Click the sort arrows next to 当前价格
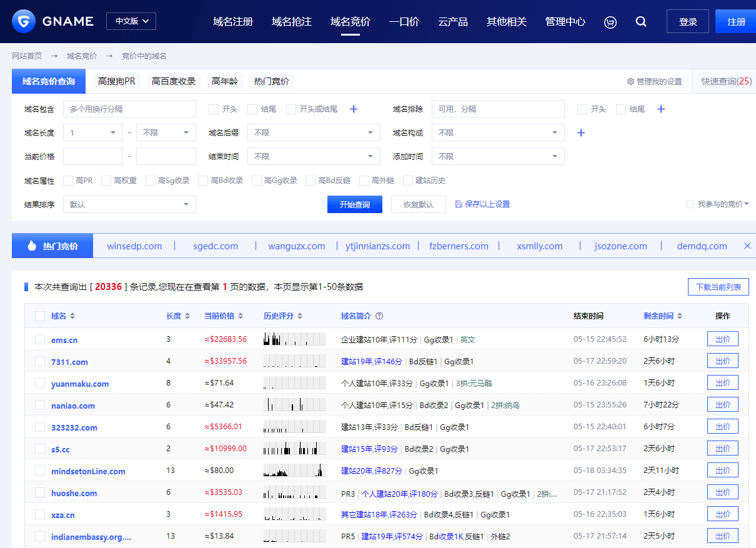Screen dimensions: 756x548 click(x=241, y=316)
